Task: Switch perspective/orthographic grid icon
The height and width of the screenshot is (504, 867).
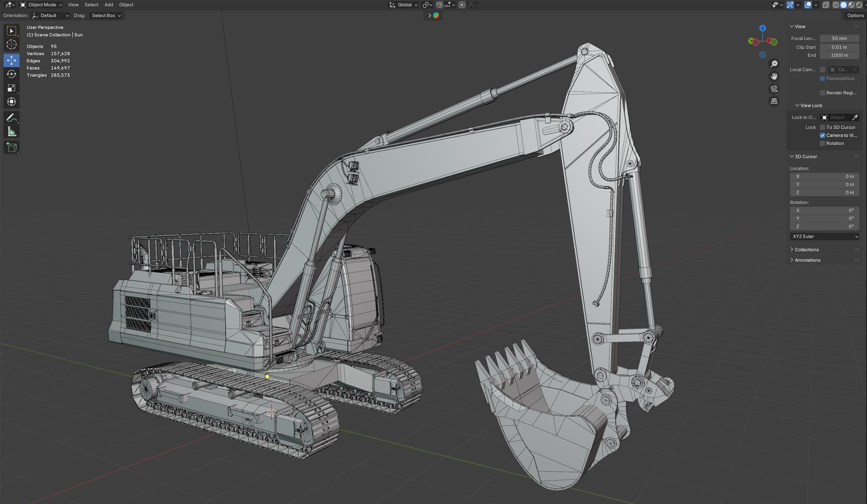Action: (x=774, y=101)
